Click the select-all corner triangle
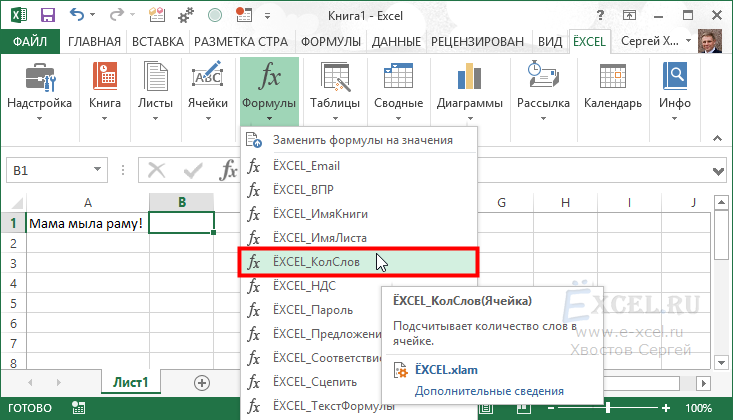 [17, 203]
